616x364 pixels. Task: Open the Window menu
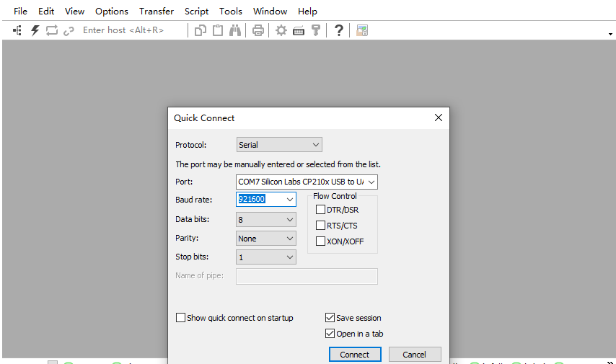pos(270,12)
